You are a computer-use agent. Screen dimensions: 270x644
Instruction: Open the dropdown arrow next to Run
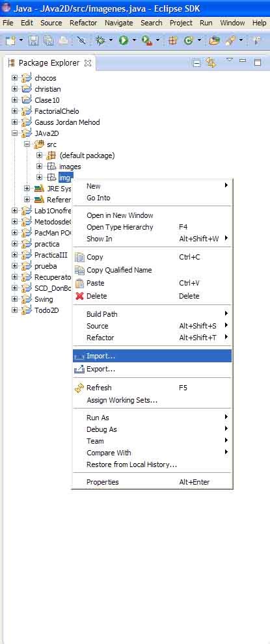[134, 40]
